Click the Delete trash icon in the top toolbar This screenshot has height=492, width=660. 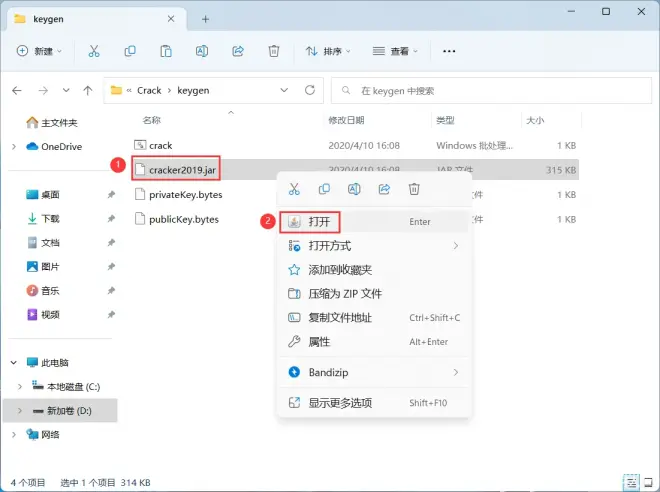pos(274,51)
